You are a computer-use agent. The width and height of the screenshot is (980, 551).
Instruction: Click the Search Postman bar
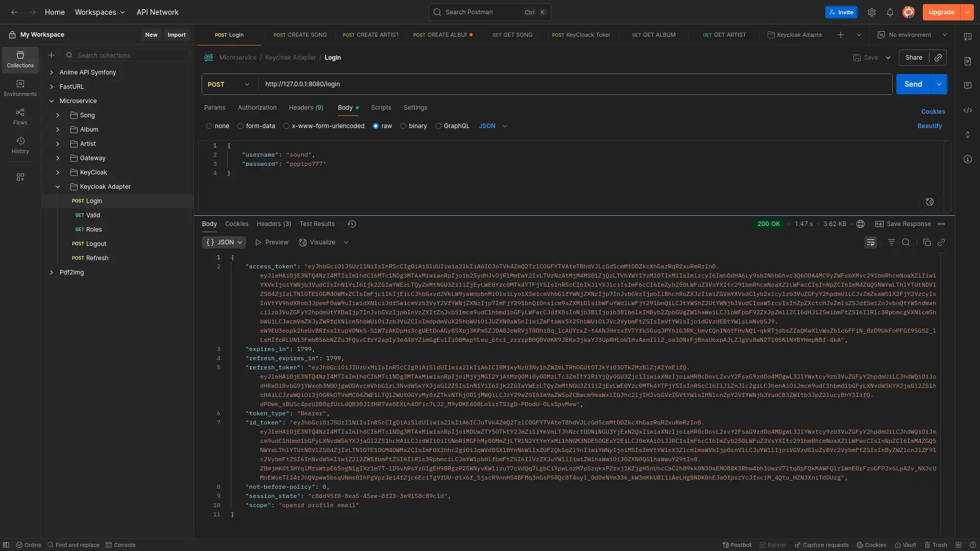[x=490, y=12]
